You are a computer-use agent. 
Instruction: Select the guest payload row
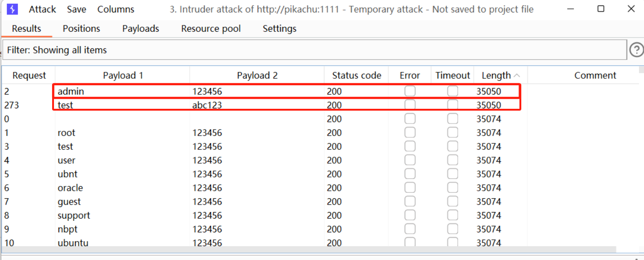pos(321,202)
